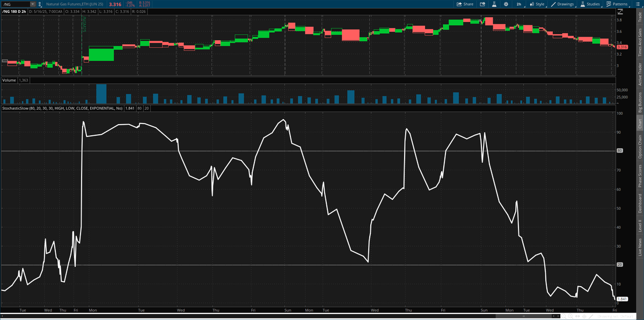Open the list menu icon at top right
Image resolution: width=644 pixels, height=320 pixels.
pyautogui.click(x=637, y=4)
